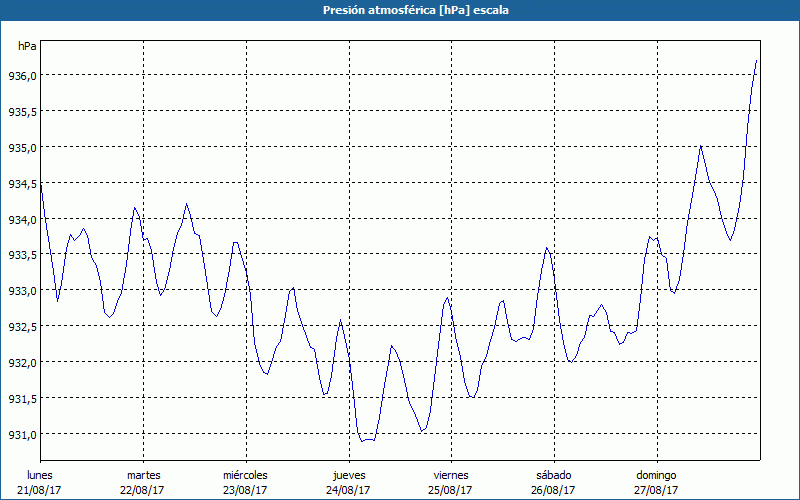
Task: Click the 'hPa' unit label on y-axis
Action: click(x=27, y=46)
